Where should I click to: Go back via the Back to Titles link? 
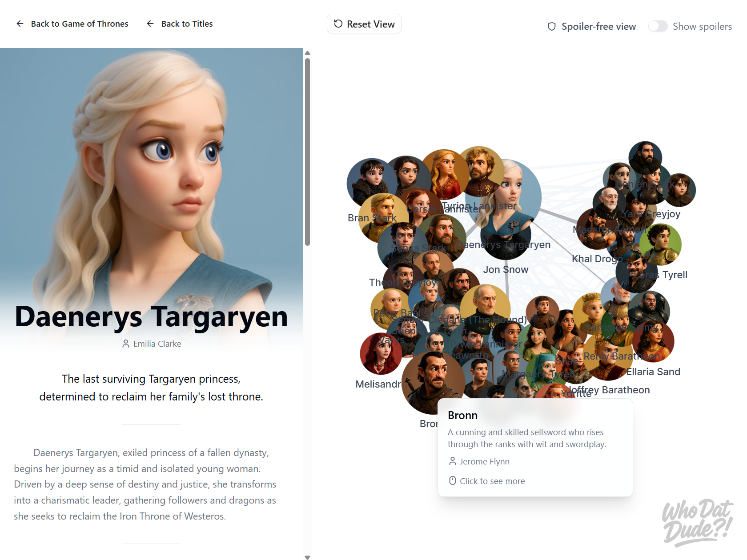pos(180,24)
